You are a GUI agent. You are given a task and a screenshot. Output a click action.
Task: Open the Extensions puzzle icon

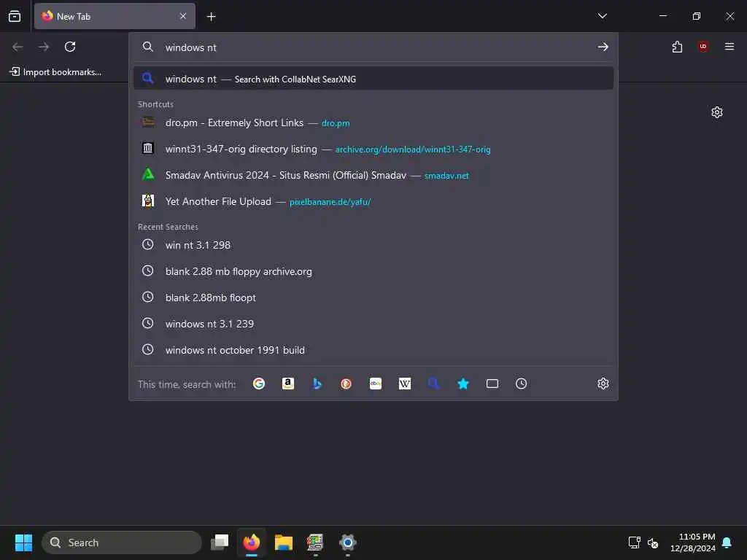pyautogui.click(x=677, y=47)
